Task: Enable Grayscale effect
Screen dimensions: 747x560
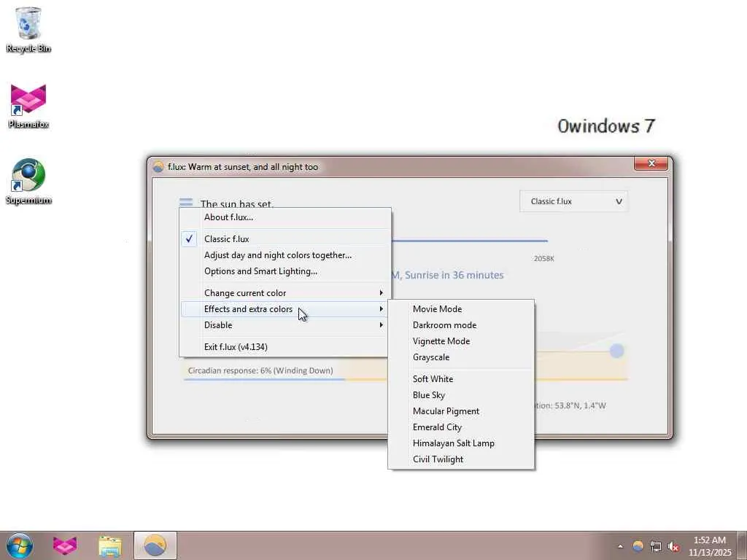Action: [461, 357]
